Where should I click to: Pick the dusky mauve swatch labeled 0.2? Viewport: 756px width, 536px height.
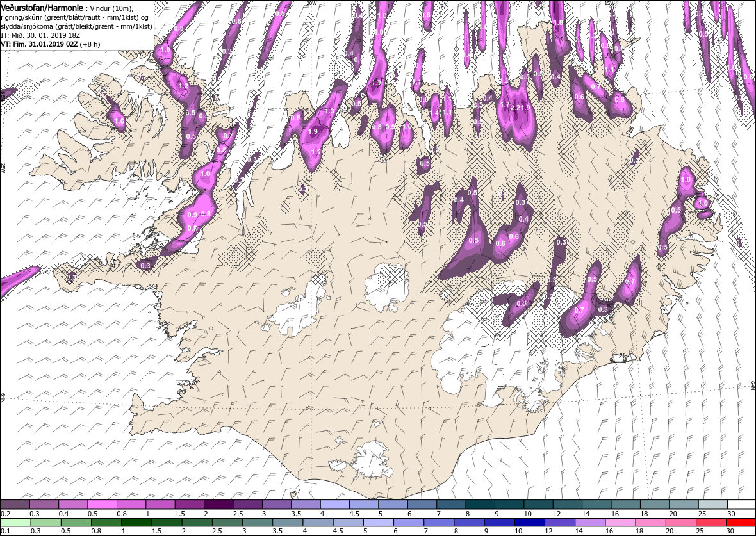tap(15, 505)
